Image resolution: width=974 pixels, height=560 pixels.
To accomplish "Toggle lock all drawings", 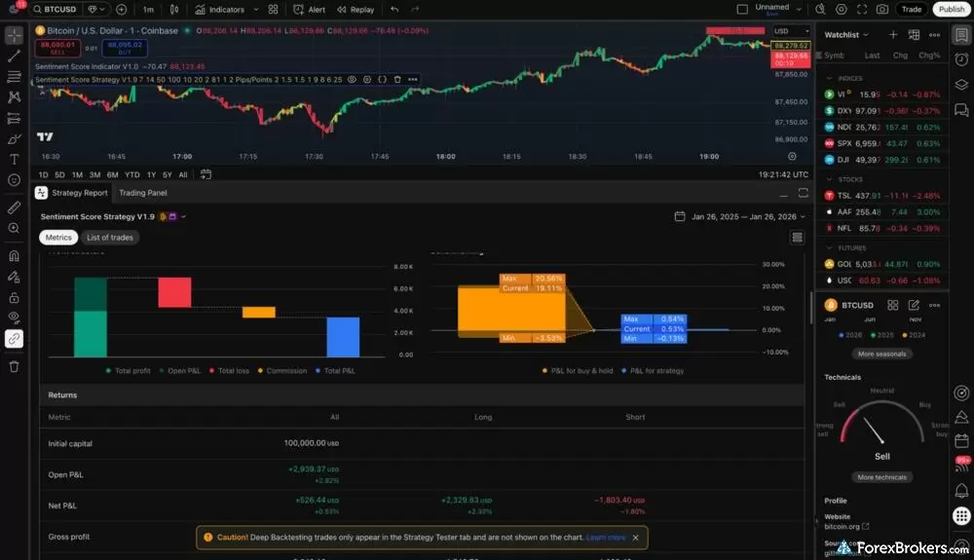I will click(x=14, y=297).
